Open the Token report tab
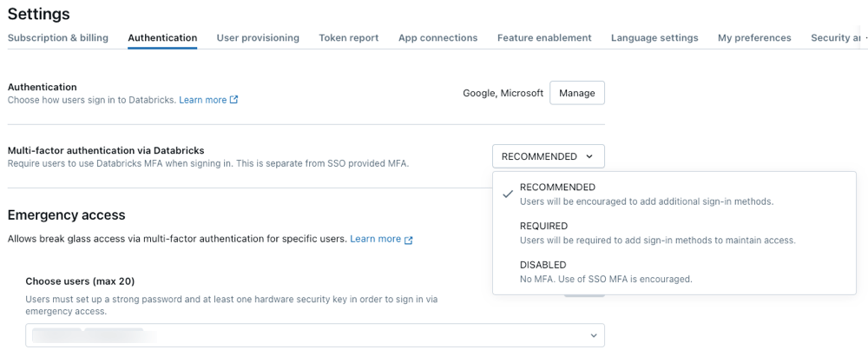868x363 pixels. [x=348, y=37]
